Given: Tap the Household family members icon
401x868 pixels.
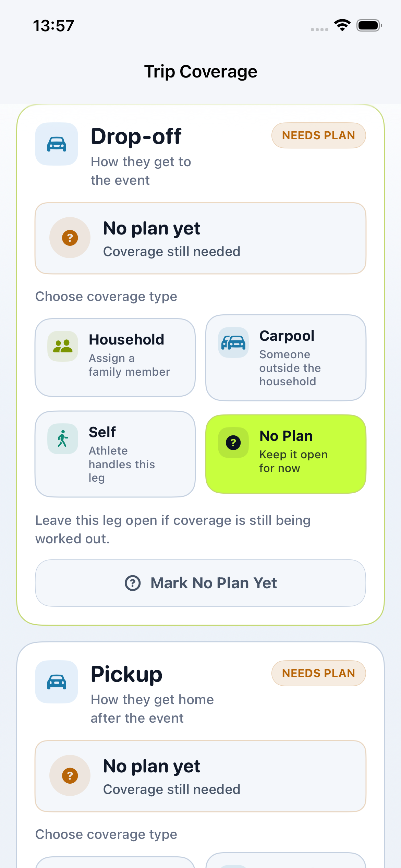Looking at the screenshot, I should 63,346.
